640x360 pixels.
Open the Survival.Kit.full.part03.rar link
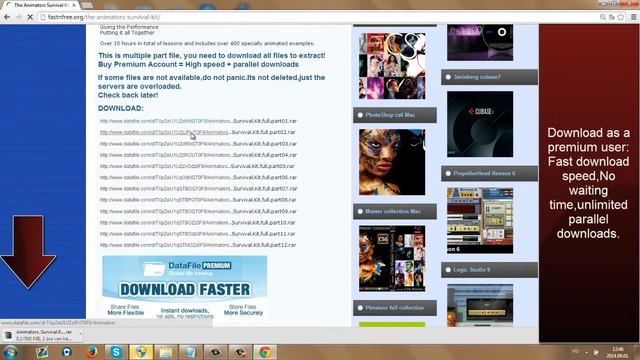pyautogui.click(x=198, y=144)
